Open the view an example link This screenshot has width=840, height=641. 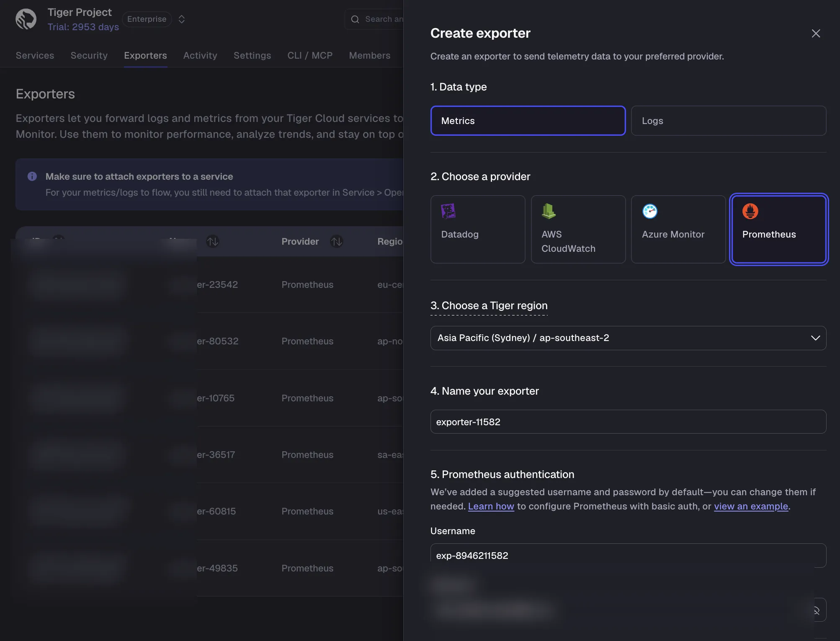click(x=751, y=506)
